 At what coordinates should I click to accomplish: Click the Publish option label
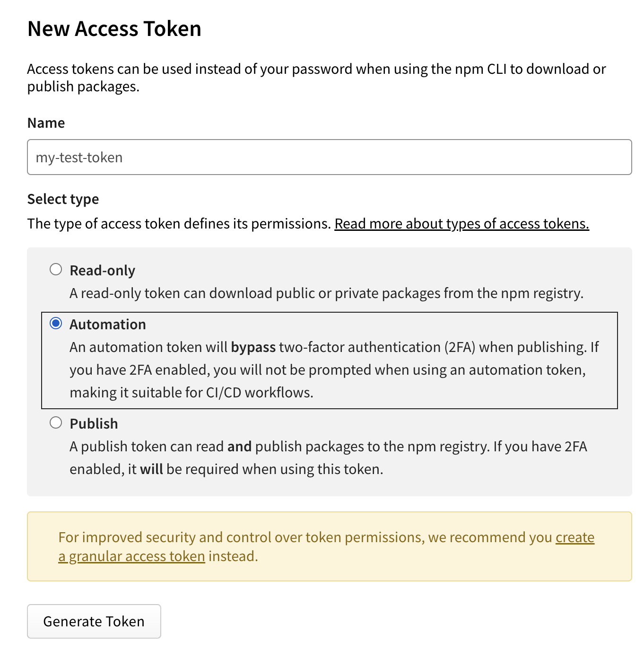point(94,423)
